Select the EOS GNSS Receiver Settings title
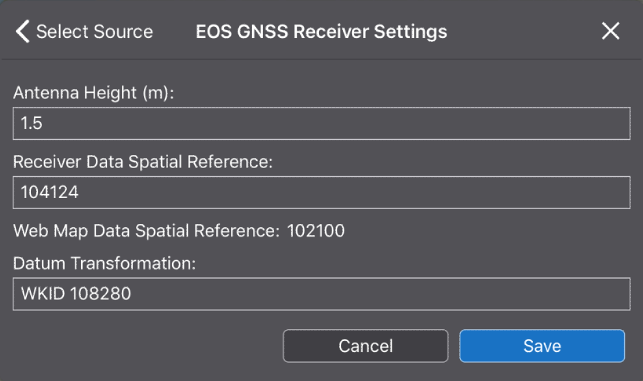This screenshot has height=381, width=643. [321, 32]
